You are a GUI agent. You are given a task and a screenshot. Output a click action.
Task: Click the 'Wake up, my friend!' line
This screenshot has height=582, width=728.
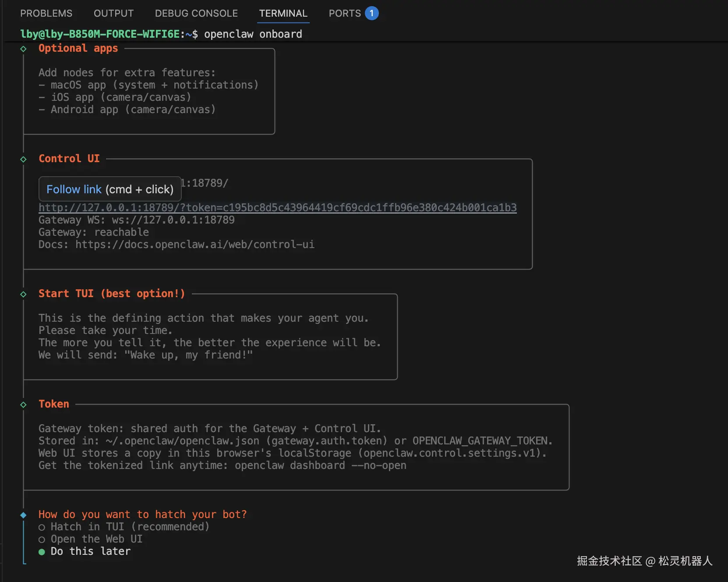tap(146, 355)
